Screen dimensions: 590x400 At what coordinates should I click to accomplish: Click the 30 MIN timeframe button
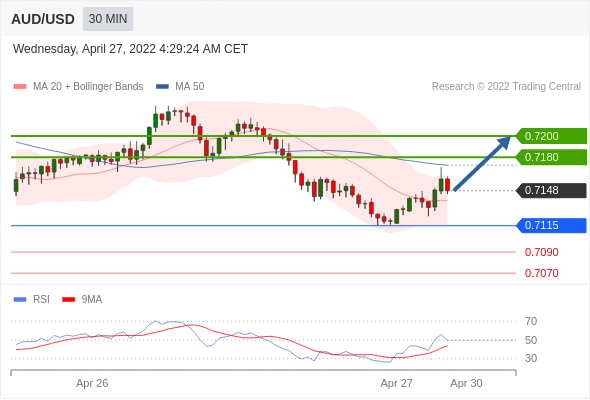point(108,19)
